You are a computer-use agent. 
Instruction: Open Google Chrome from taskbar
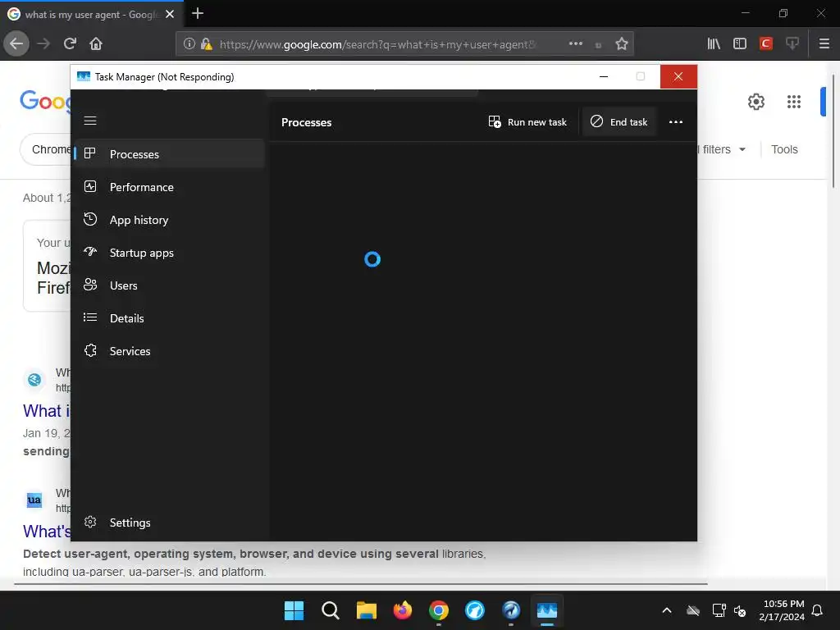tap(439, 610)
